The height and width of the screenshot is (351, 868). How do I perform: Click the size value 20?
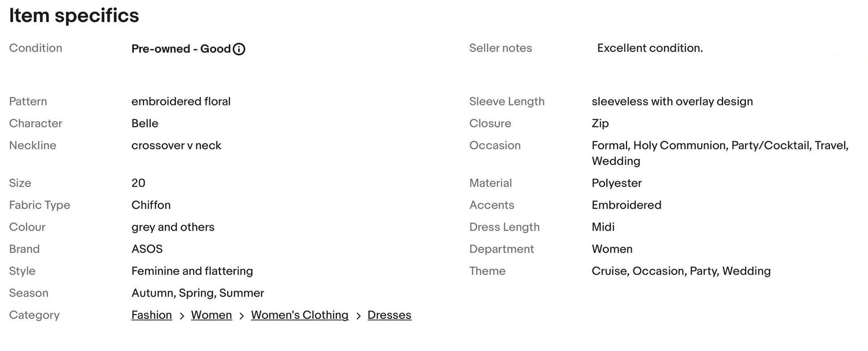tap(138, 183)
